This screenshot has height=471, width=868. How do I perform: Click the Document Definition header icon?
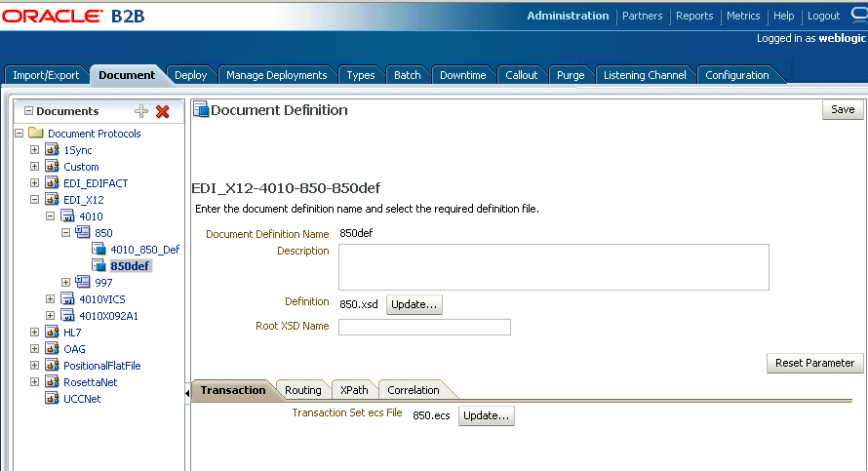[x=201, y=109]
